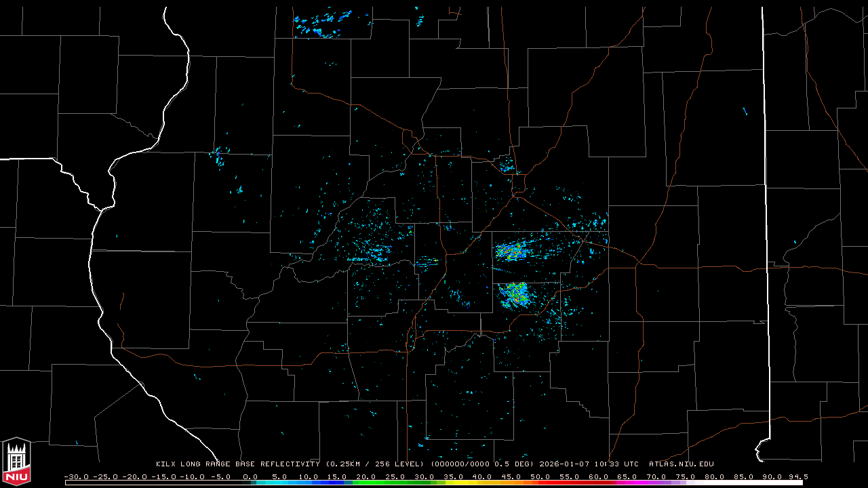Click the 90.0 scale label

(773, 476)
